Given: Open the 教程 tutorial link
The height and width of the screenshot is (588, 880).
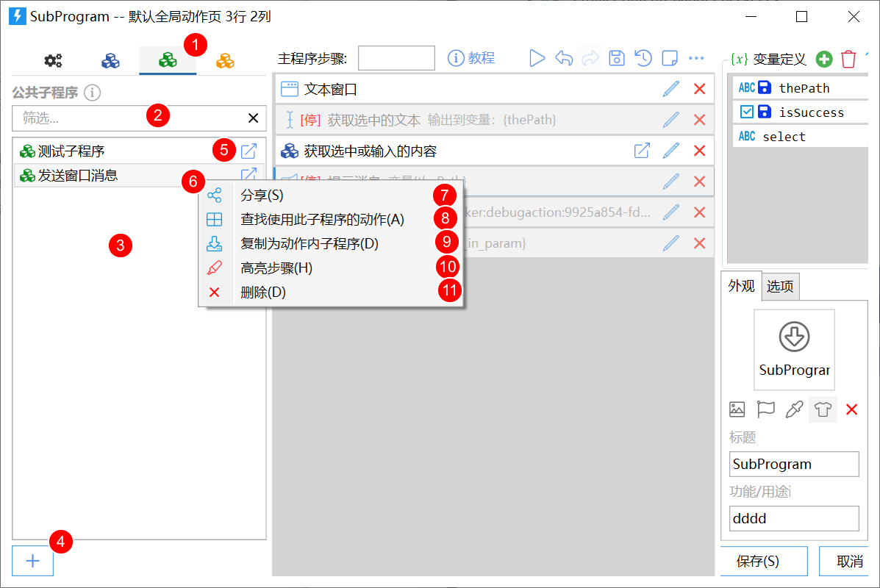Looking at the screenshot, I should (x=471, y=58).
